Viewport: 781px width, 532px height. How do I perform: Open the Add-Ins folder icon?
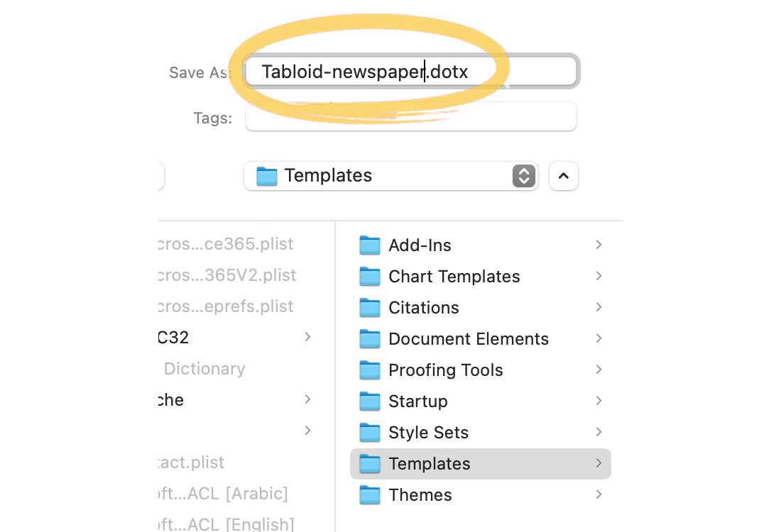370,245
